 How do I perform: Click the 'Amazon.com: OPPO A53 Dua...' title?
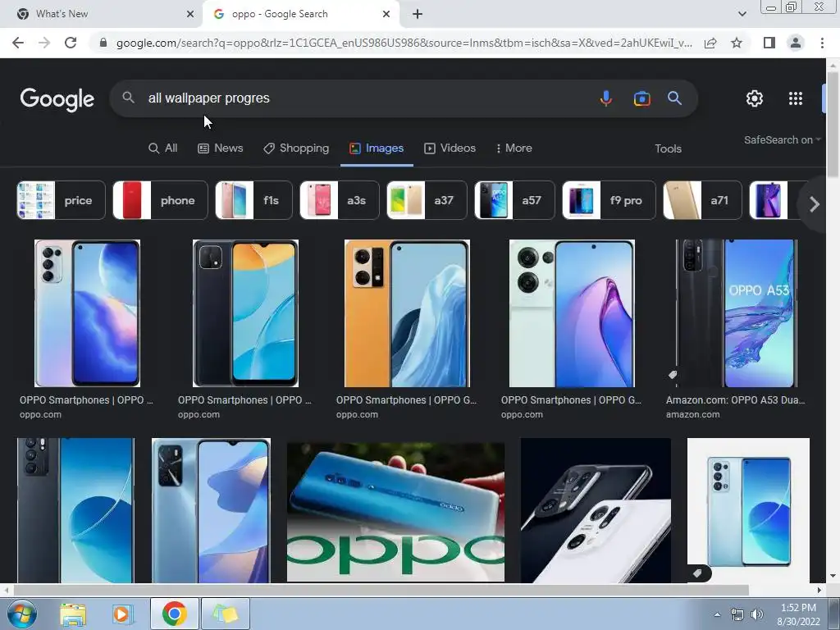(735, 400)
